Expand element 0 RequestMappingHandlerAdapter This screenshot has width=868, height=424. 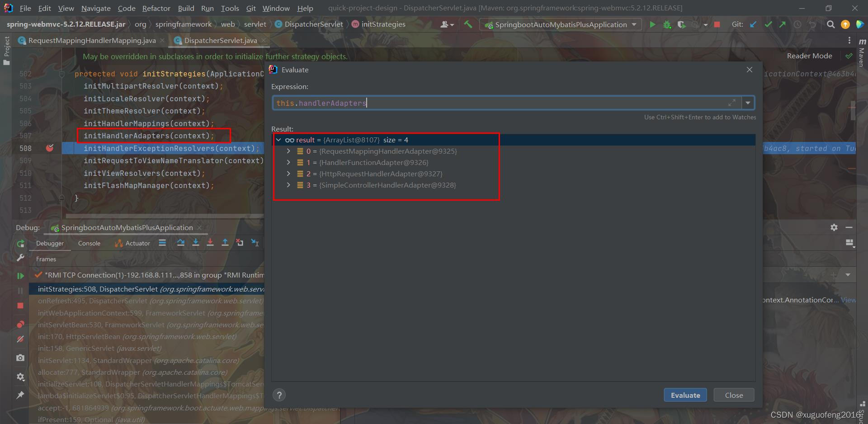click(x=288, y=151)
